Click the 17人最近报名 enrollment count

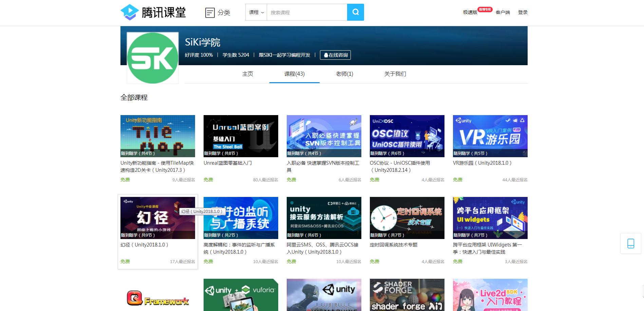183,262
